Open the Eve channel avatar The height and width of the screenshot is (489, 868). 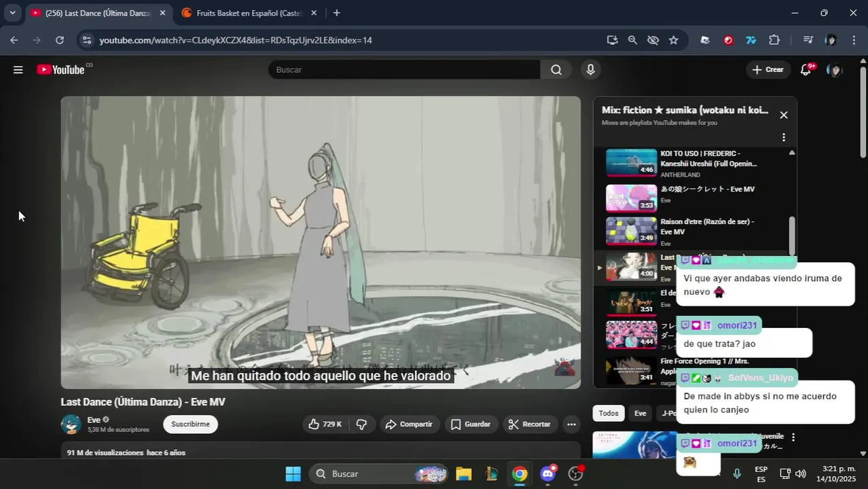[x=71, y=424]
